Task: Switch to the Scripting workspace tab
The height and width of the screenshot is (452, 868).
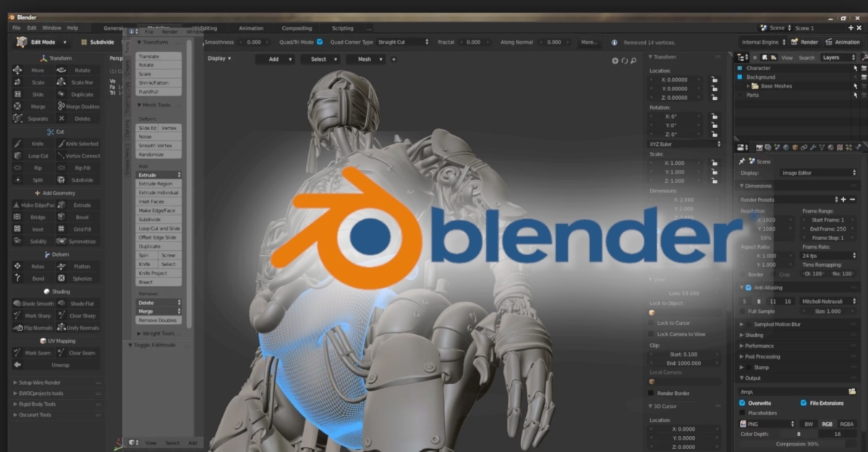Action: pos(343,28)
